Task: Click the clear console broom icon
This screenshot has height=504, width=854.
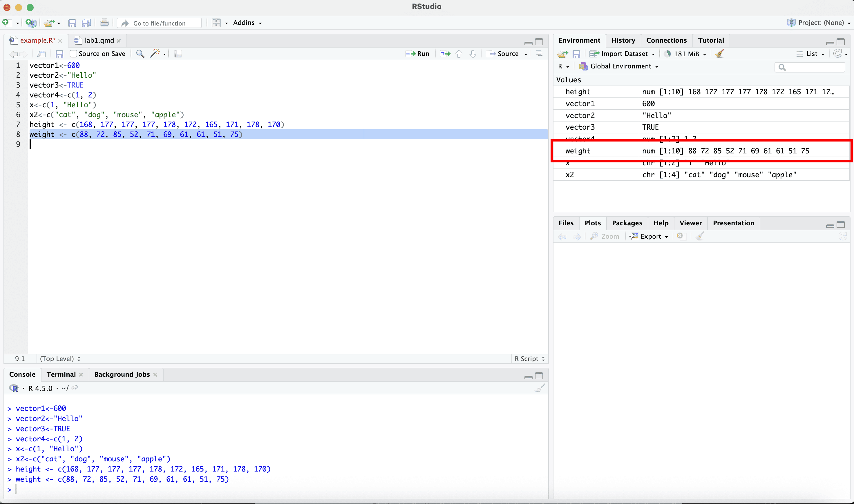Action: click(x=540, y=388)
